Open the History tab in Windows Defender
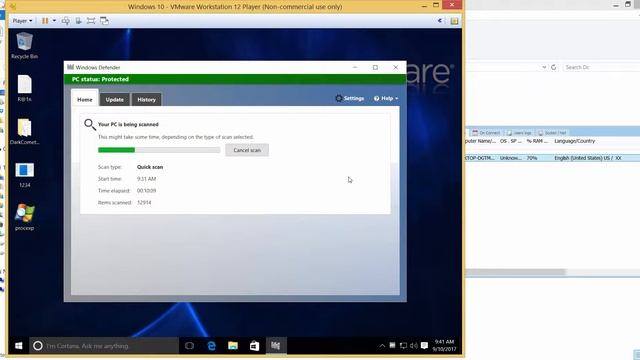 [x=146, y=100]
